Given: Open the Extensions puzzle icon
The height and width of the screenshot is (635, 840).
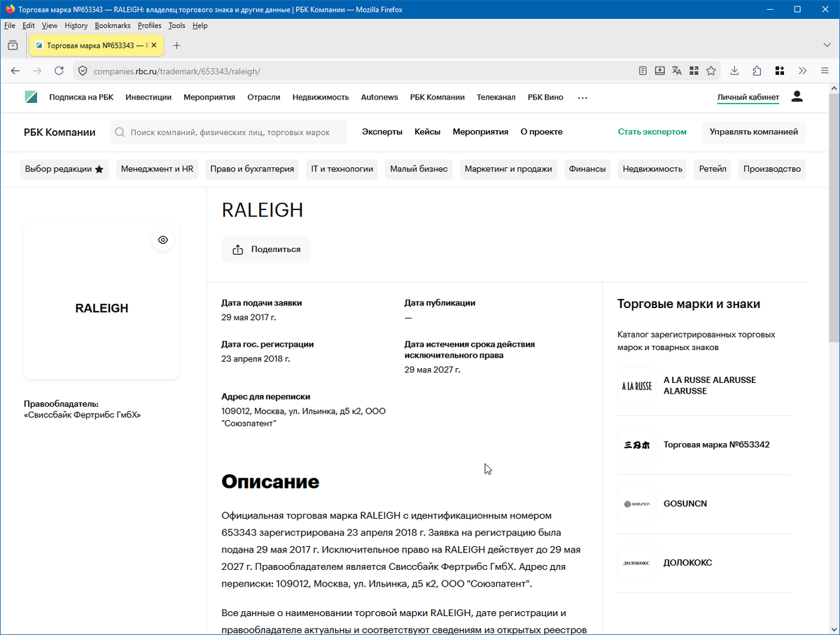Looking at the screenshot, I should (x=757, y=71).
